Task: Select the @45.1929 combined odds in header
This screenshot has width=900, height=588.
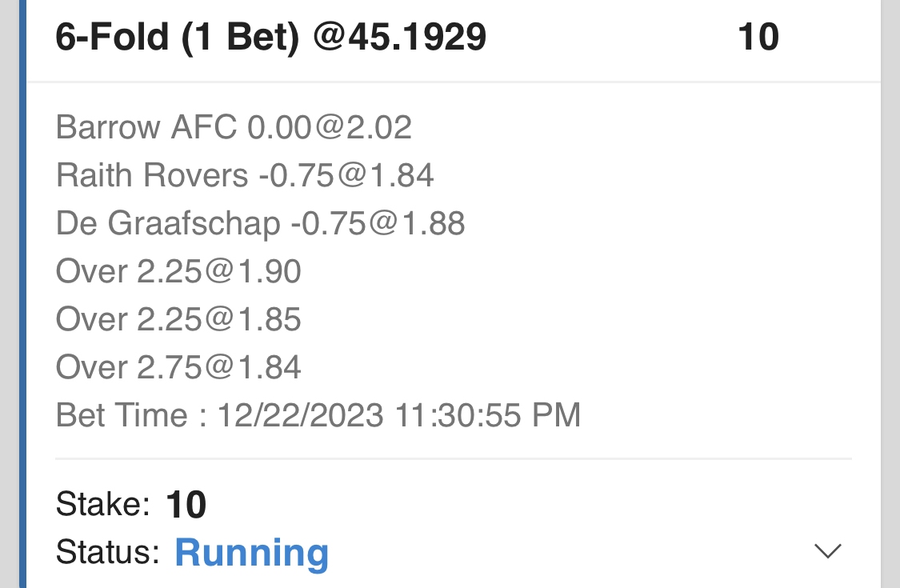Action: pyautogui.click(x=399, y=37)
